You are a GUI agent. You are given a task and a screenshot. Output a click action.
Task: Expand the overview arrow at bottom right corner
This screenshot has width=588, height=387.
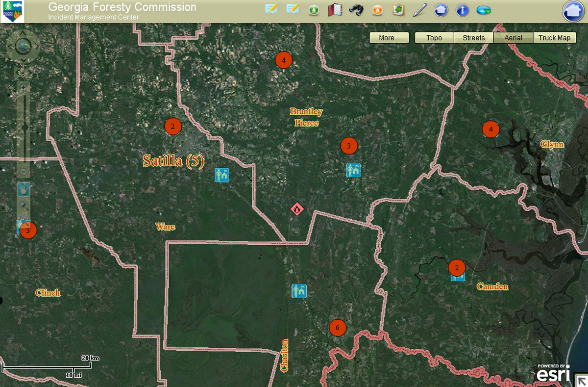pyautogui.click(x=581, y=380)
